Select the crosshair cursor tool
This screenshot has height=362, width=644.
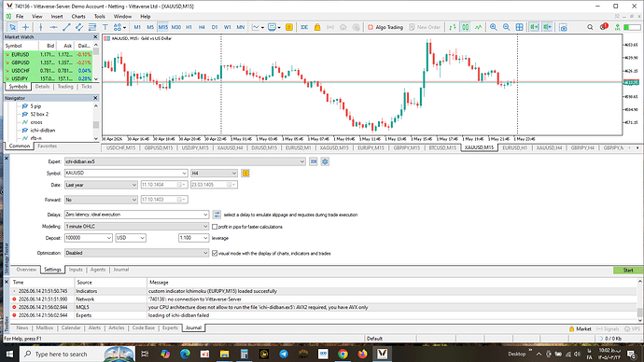click(25, 27)
